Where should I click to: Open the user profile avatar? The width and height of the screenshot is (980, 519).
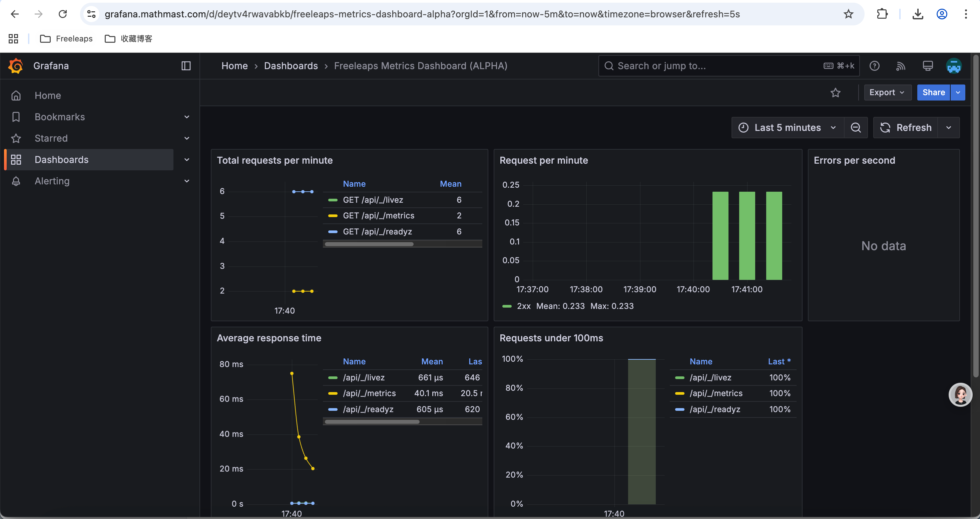pyautogui.click(x=954, y=66)
